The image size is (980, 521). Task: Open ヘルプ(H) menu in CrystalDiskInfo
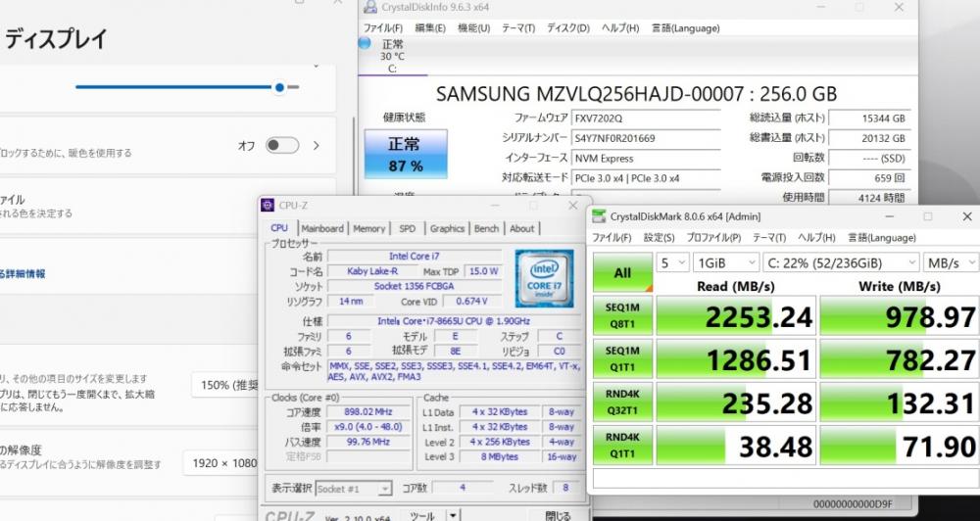620,28
